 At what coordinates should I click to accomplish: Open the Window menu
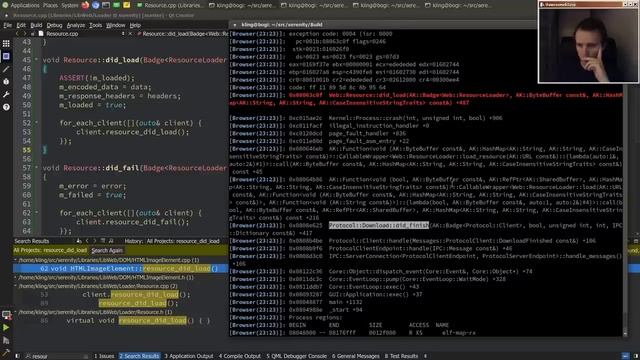[x=116, y=25]
